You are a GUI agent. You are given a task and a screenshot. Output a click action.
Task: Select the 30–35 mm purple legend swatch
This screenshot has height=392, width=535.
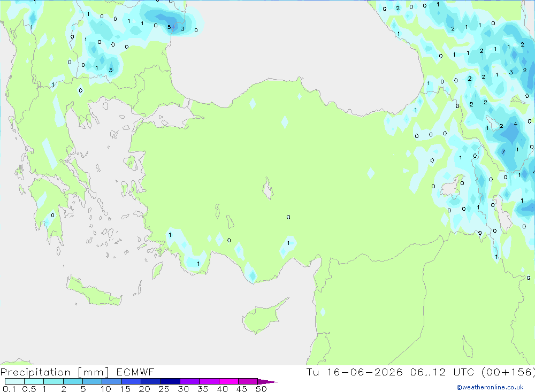coord(189,381)
